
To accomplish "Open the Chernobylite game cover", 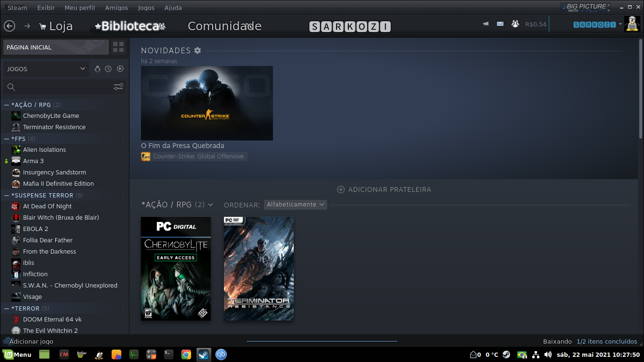I will point(176,269).
